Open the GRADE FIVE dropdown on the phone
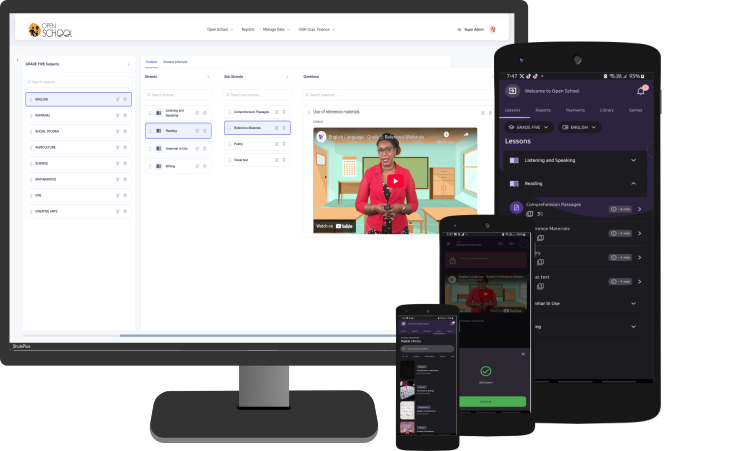Viewport: 745px width, 451px height. (x=528, y=127)
